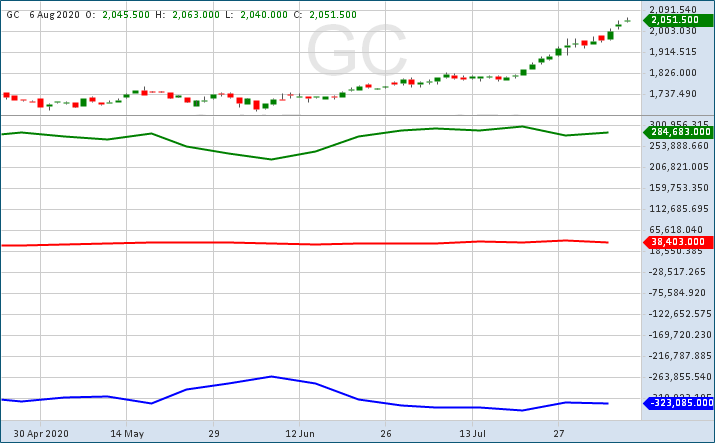
Task: Click price axis label 1,737.490
Action: (x=673, y=94)
